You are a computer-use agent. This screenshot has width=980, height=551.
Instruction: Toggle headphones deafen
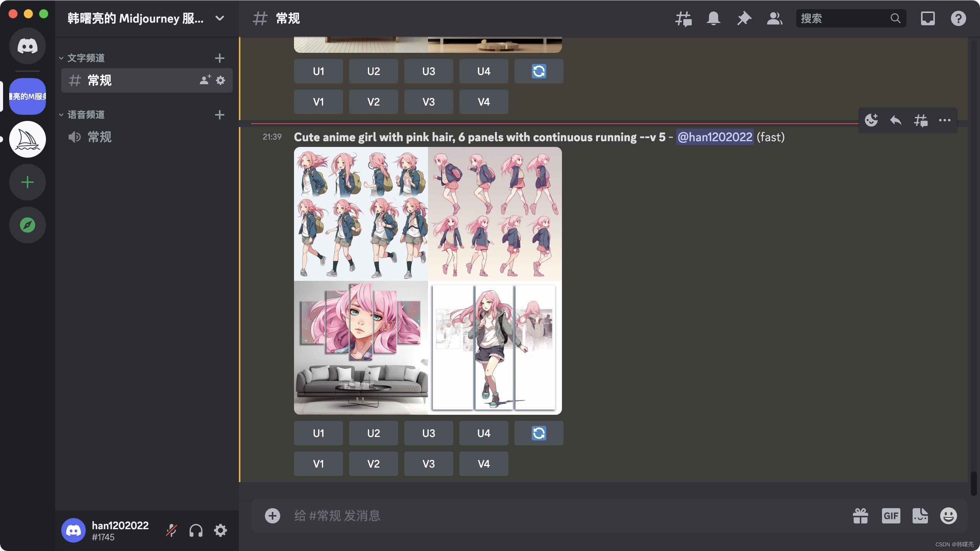click(x=196, y=531)
